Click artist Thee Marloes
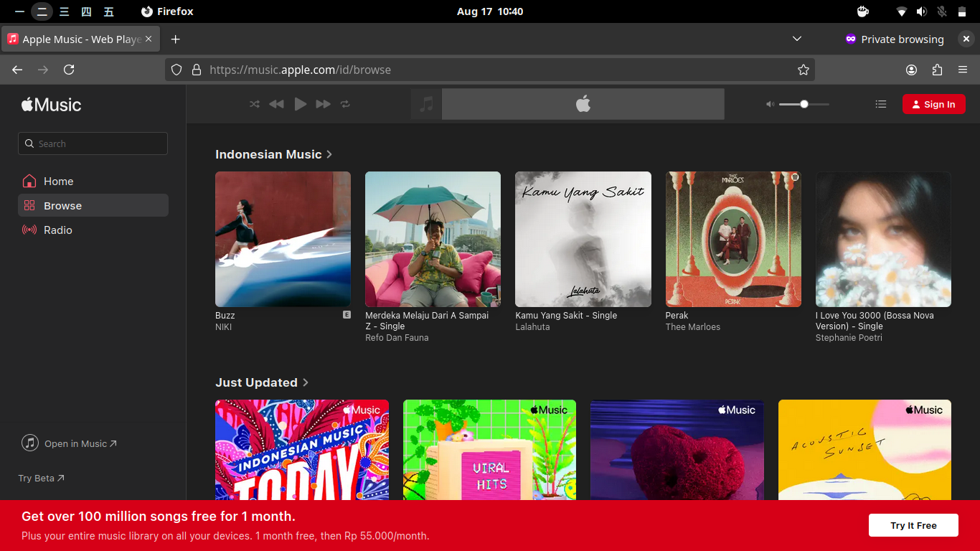The height and width of the screenshot is (551, 980). point(693,327)
